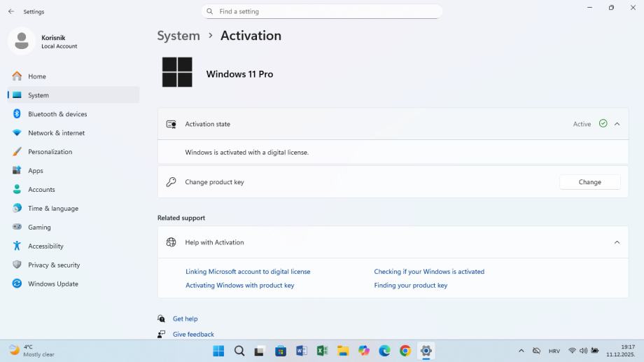Collapse the Help with Activation section
Image resolution: width=644 pixels, height=362 pixels.
click(617, 242)
